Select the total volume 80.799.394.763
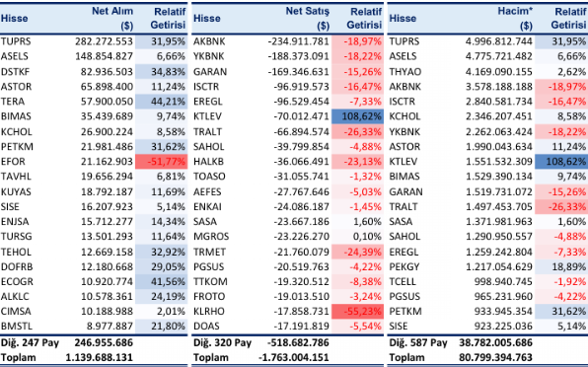588x367 pixels. coord(495,357)
